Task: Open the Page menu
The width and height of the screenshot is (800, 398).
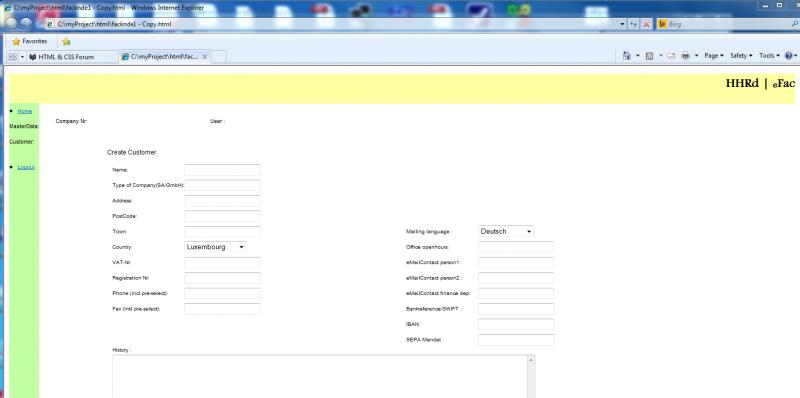Action: pyautogui.click(x=714, y=56)
